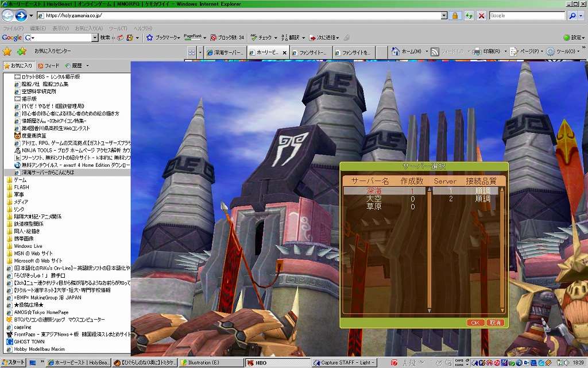
Task: Click the browser Back arrow button
Action: coord(7,16)
